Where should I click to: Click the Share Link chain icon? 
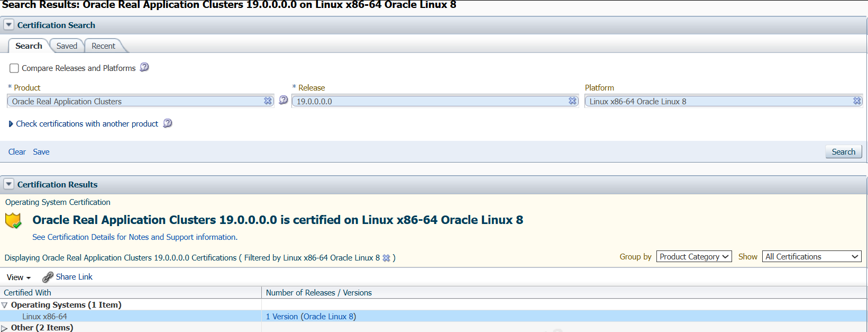[x=48, y=277]
